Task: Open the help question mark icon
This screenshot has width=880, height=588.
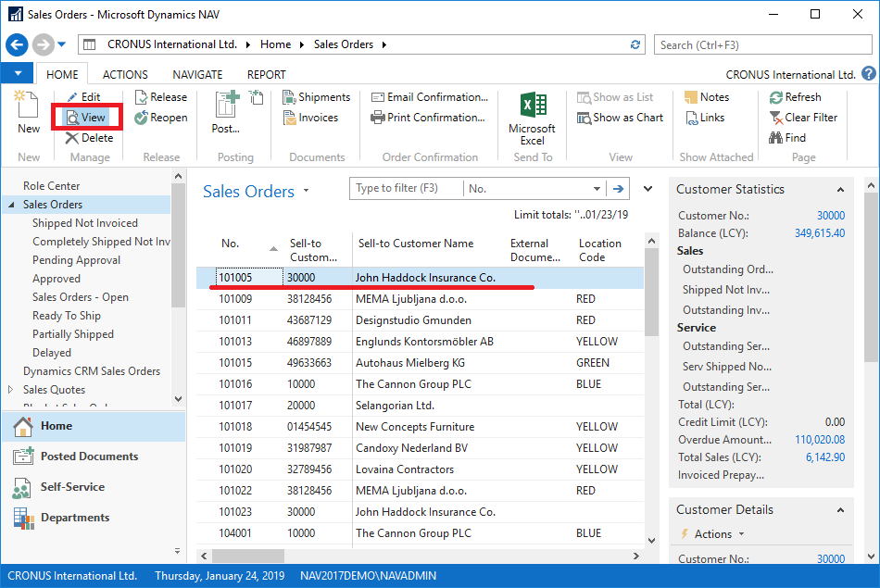Action: click(868, 73)
